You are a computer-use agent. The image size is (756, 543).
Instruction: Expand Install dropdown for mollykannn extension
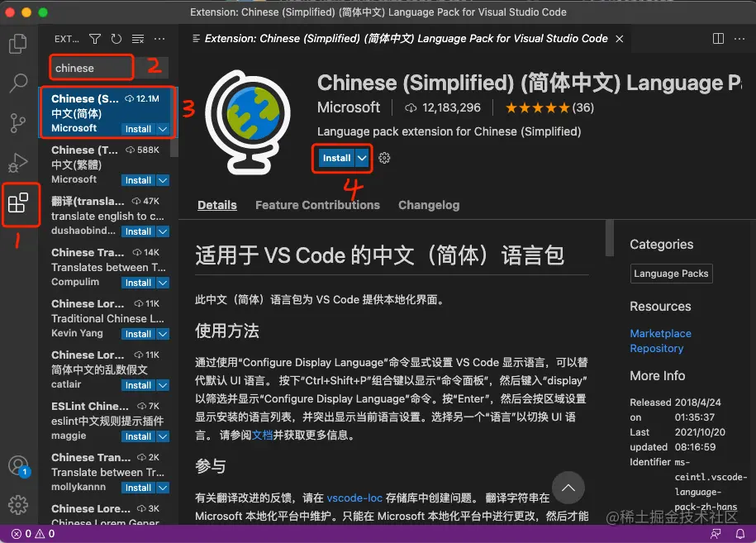[x=163, y=488]
